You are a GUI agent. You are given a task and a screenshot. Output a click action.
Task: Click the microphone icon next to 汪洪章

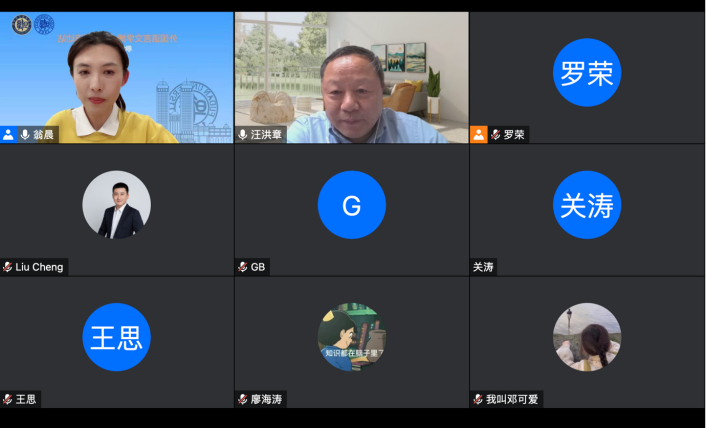coord(243,134)
